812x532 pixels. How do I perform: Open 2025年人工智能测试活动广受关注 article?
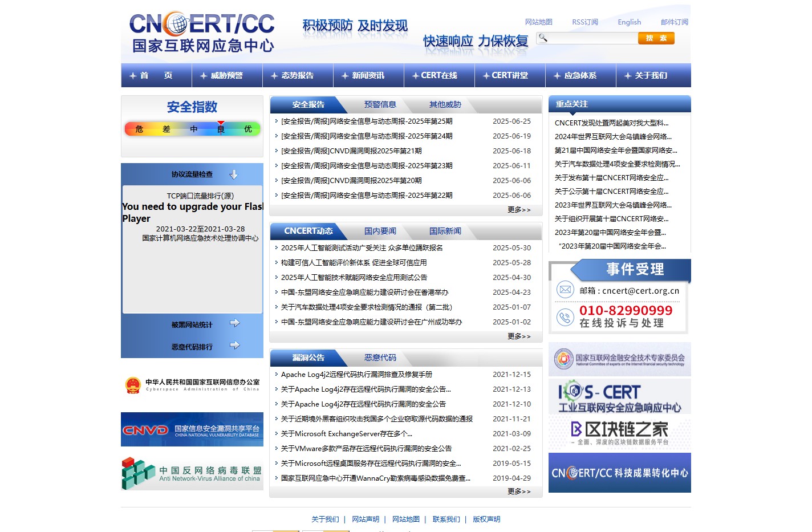click(362, 248)
